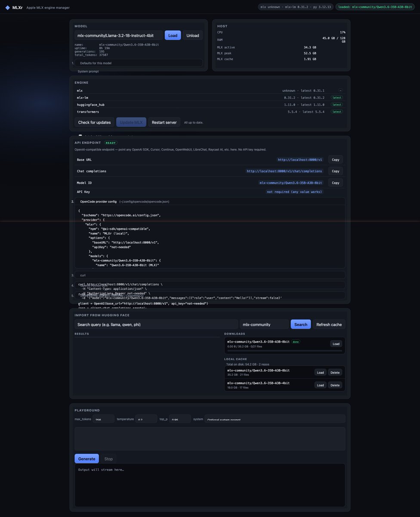420x517 pixels.
Task: Click the 'Output will stream here…' output box
Action: pyautogui.click(x=210, y=485)
